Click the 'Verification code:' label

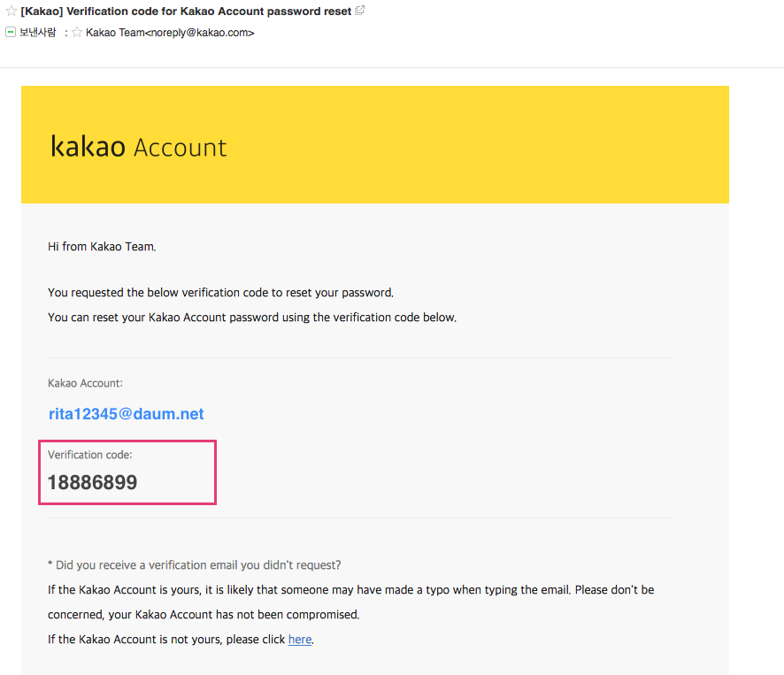coord(89,455)
